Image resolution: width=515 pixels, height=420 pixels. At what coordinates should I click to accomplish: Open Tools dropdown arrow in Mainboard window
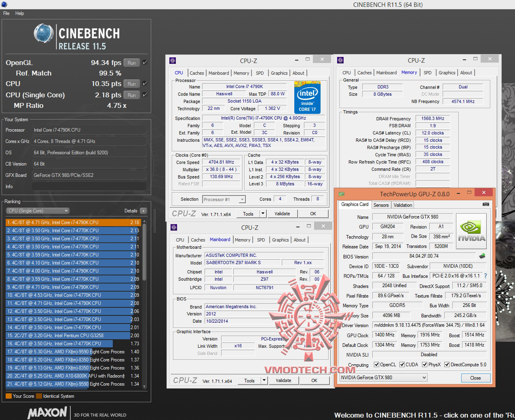tap(264, 380)
